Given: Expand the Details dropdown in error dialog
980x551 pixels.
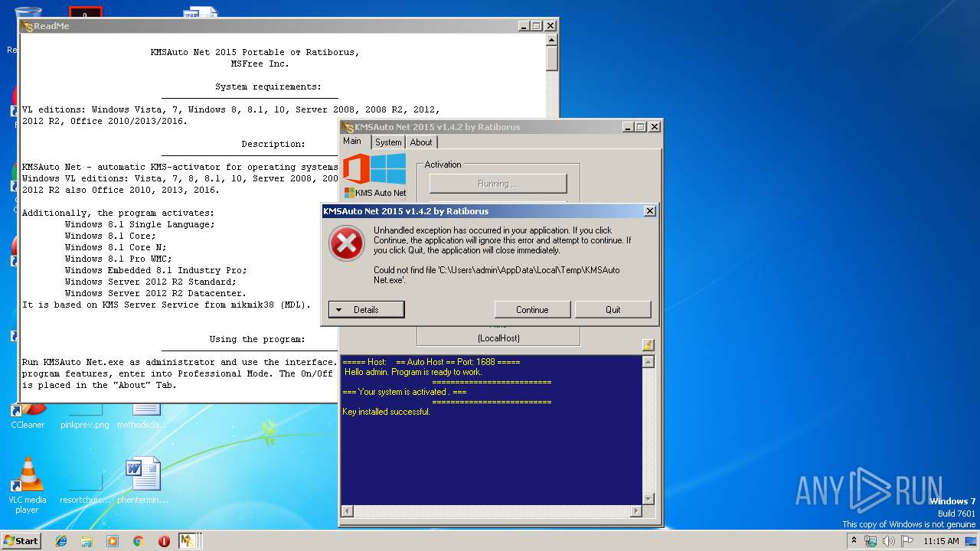Looking at the screenshot, I should (367, 309).
